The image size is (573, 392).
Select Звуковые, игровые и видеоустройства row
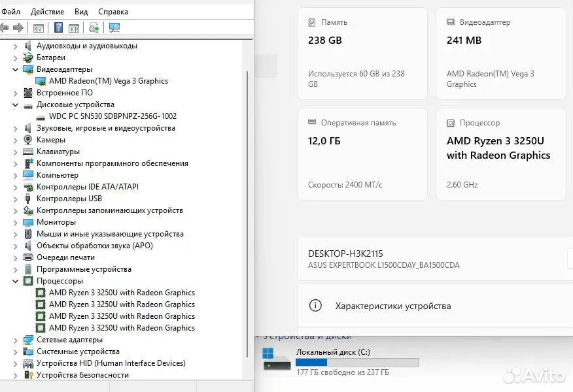pyautogui.click(x=105, y=128)
